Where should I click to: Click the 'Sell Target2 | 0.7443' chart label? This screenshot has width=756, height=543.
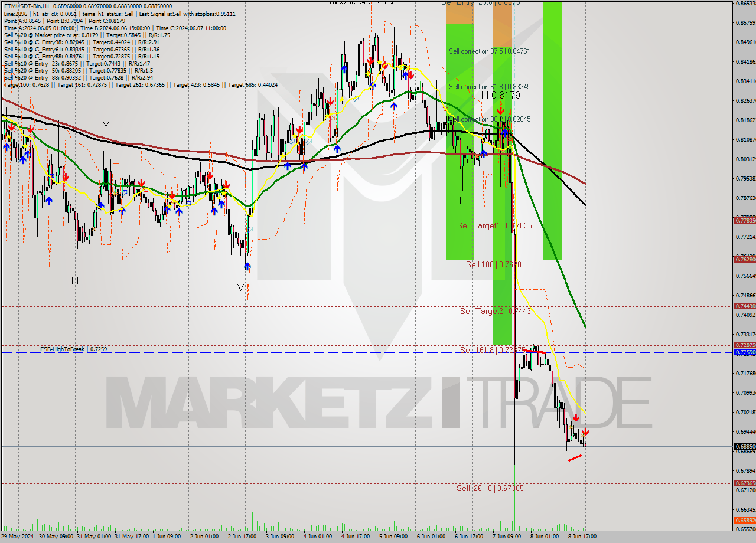(x=495, y=311)
